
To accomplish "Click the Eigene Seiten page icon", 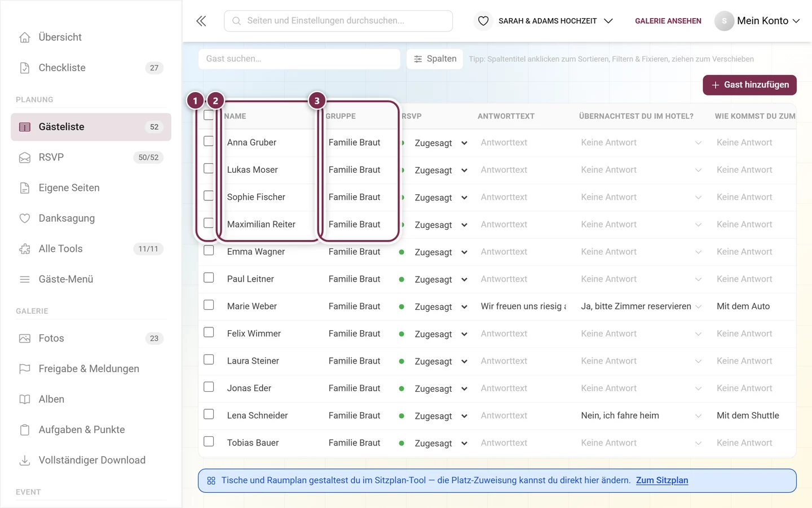I will 25,188.
